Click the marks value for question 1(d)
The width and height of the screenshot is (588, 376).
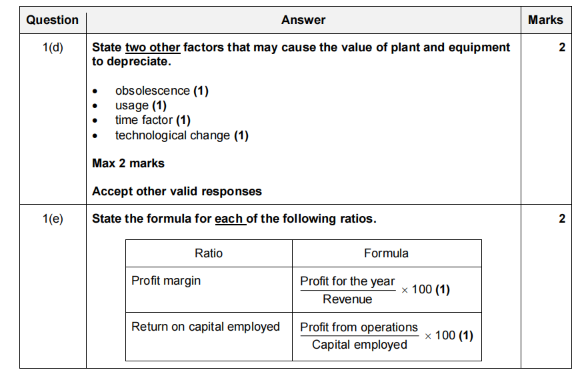(x=561, y=48)
